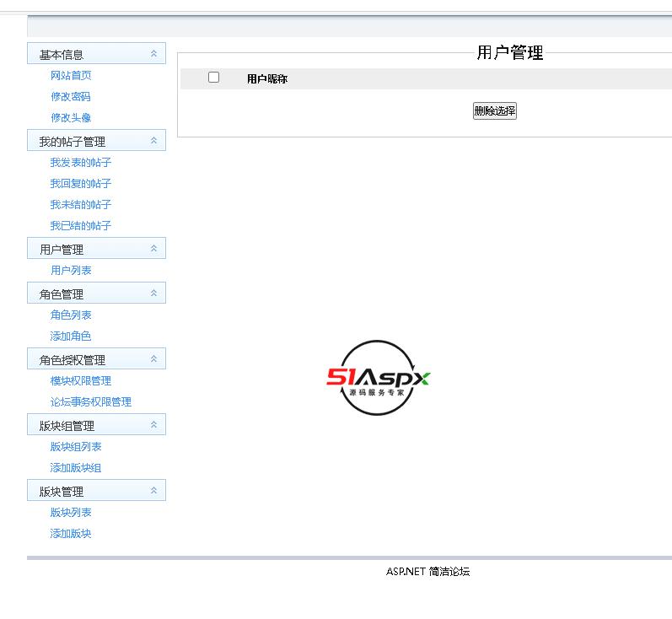Image resolution: width=672 pixels, height=619 pixels.
Task: Collapse the 版块管理 section chevron
Action: click(153, 491)
